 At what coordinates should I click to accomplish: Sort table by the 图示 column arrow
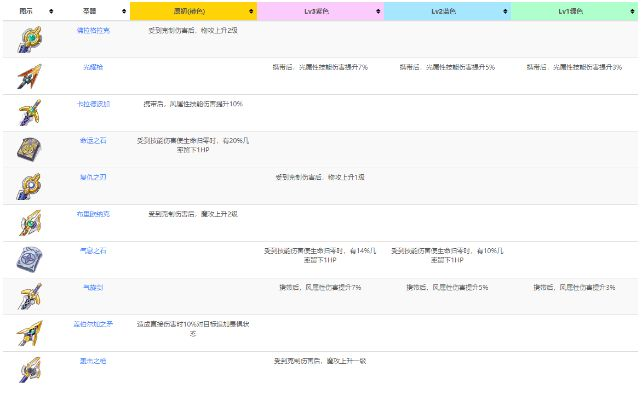point(54,10)
